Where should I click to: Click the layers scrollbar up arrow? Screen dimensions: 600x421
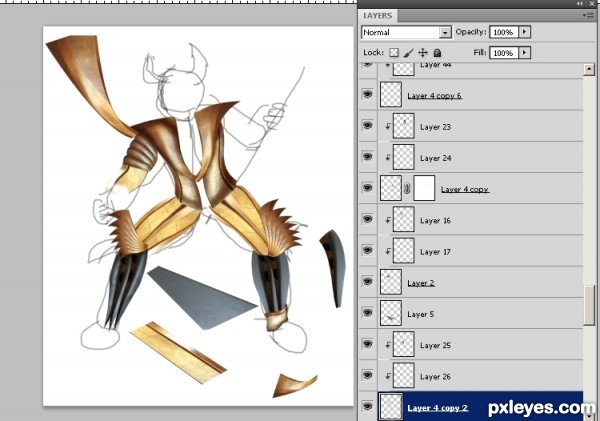pyautogui.click(x=589, y=69)
